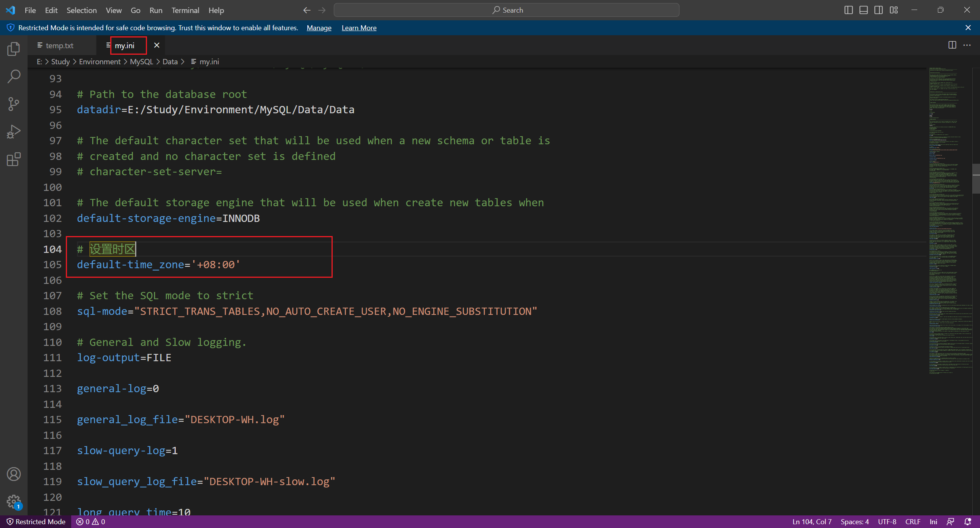
Task: Go forward with navigation arrow
Action: (x=322, y=10)
